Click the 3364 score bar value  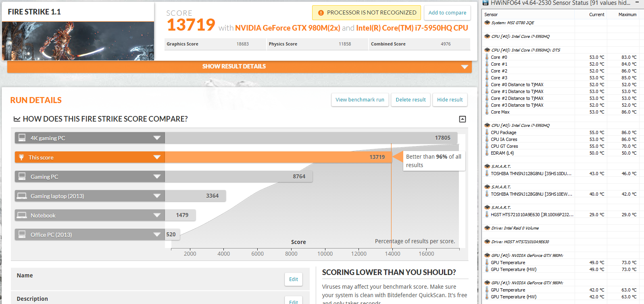tap(212, 196)
